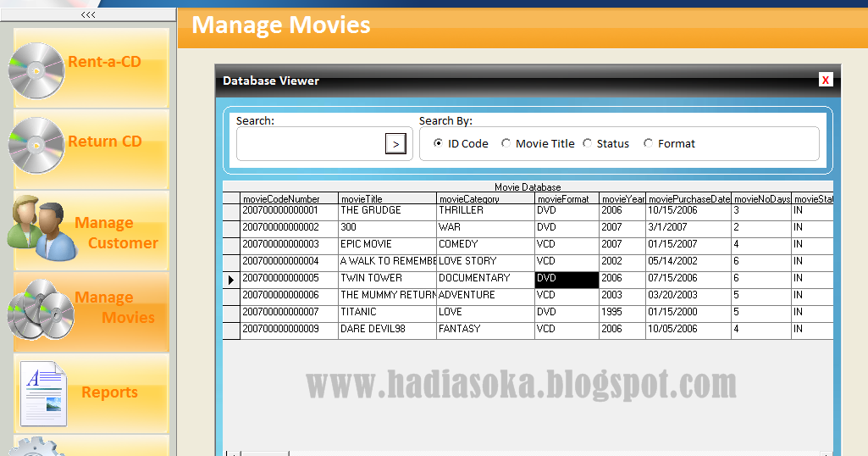The height and width of the screenshot is (456, 868).
Task: Click the WAR category cell
Action: 485,229
